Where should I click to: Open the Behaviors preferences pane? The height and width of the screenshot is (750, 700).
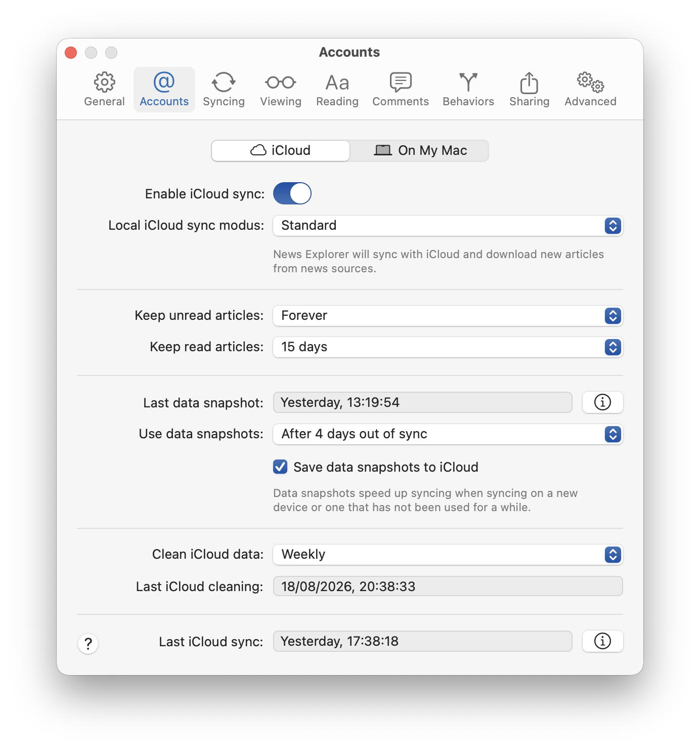tap(468, 90)
